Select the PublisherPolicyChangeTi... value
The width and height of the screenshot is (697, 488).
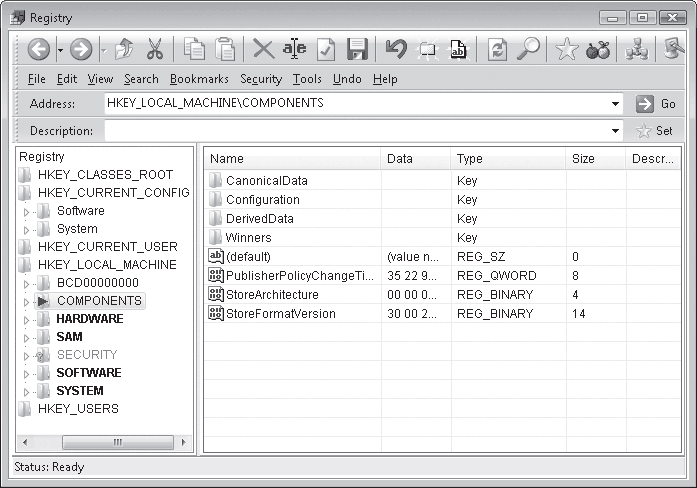[x=442, y=276]
